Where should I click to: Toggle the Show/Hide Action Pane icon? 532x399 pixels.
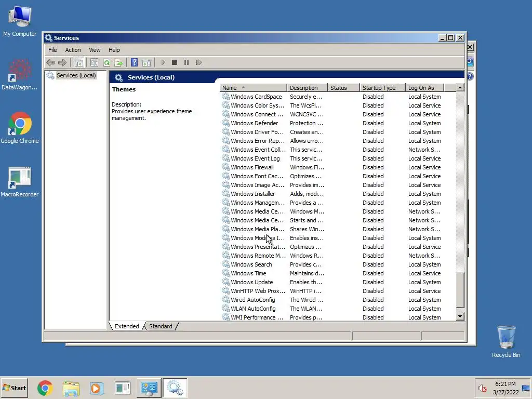coord(147,62)
